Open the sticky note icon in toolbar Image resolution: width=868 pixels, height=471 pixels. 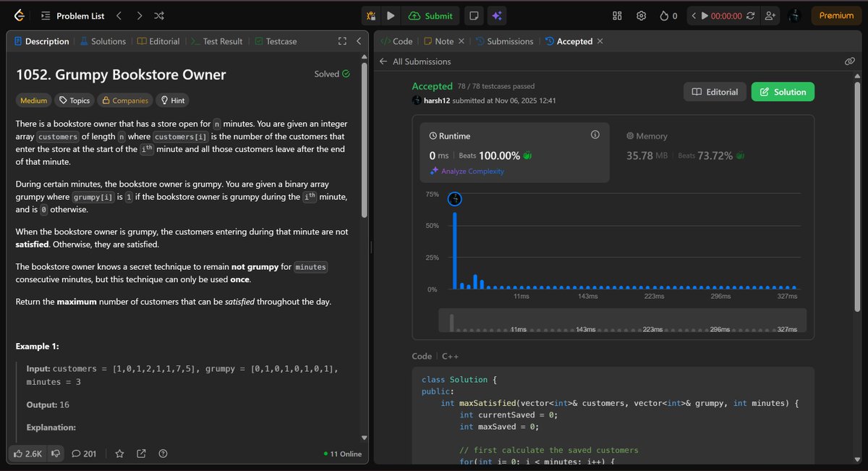point(473,15)
